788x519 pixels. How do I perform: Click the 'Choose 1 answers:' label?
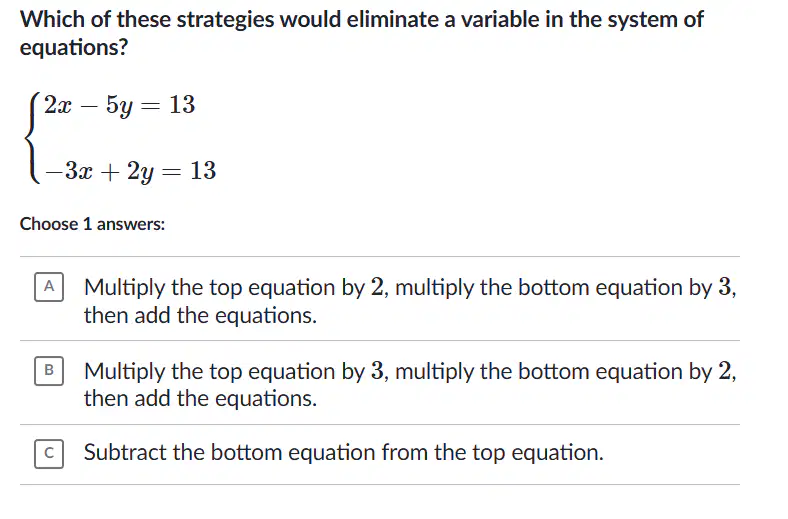pos(92,224)
